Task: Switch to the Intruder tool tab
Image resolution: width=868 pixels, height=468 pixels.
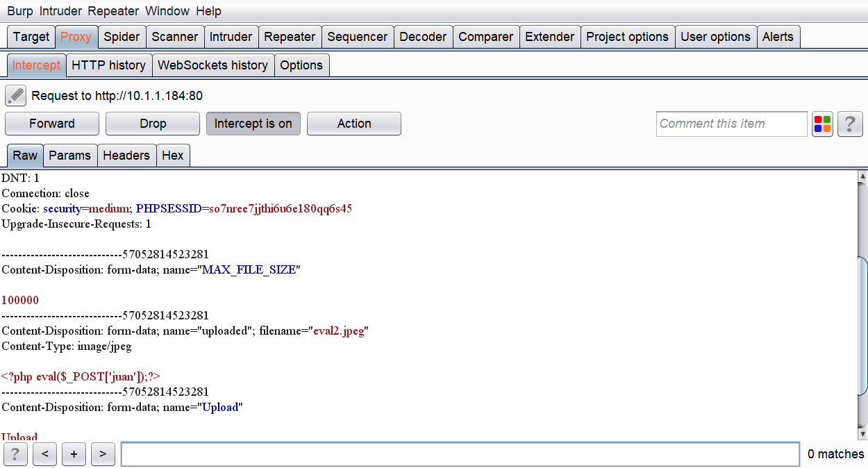Action: [231, 37]
